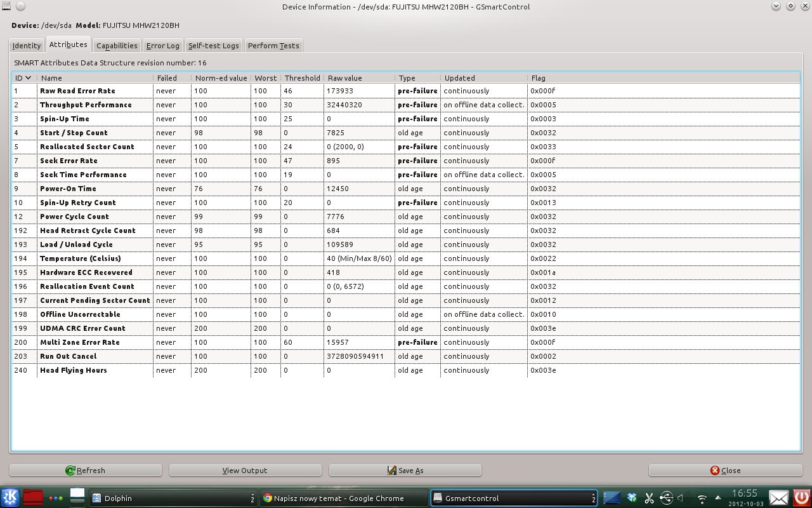The width and height of the screenshot is (812, 508).
Task: Click the show desktop panel icon
Action: pos(77,497)
